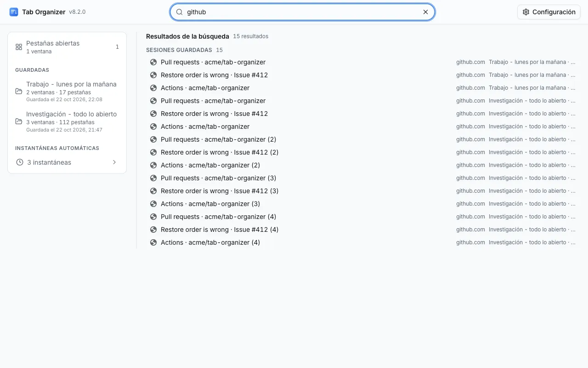The height and width of the screenshot is (368, 588).
Task: Click globe icon beside Pull requests (3)
Action: (x=153, y=178)
